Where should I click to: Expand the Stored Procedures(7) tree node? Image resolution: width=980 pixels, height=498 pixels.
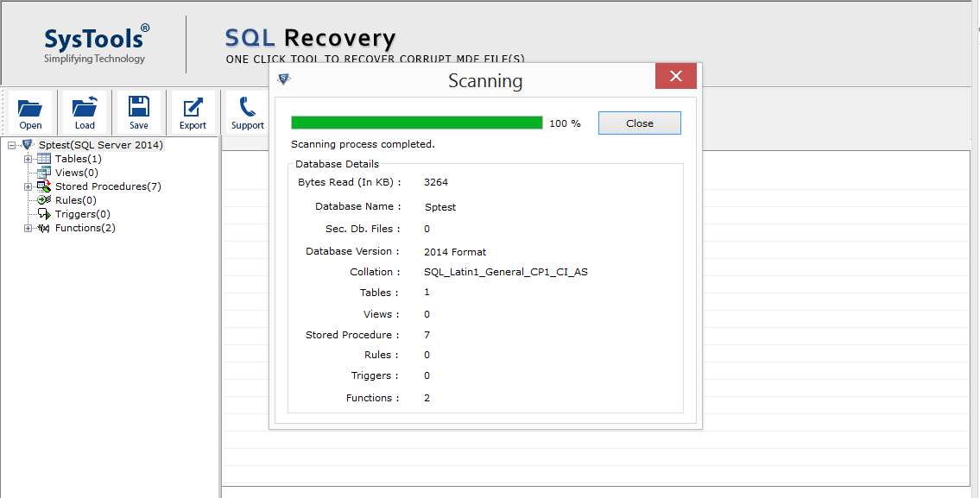coord(28,186)
